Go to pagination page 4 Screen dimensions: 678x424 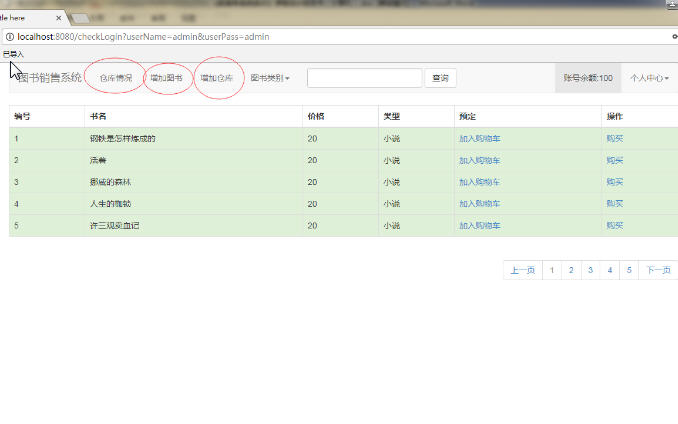610,270
